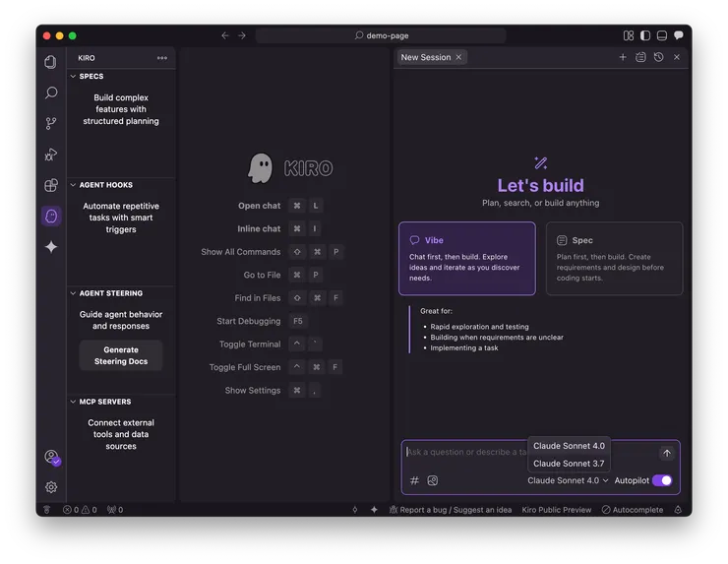The width and height of the screenshot is (728, 564).
Task: Click the Open chat shortcut row
Action: tap(280, 206)
